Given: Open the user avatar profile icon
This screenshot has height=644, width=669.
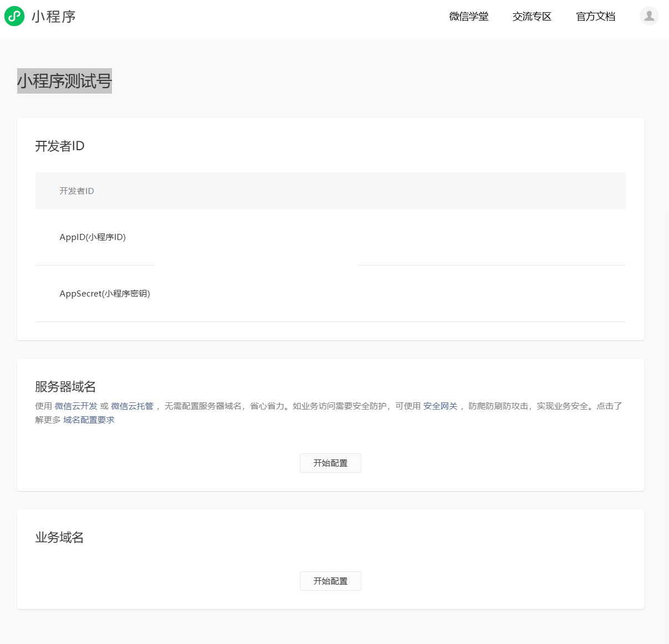Looking at the screenshot, I should (649, 16).
